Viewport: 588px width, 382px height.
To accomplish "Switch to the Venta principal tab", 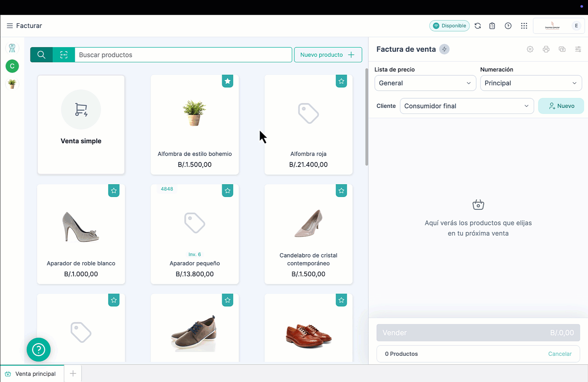I will [x=35, y=374].
